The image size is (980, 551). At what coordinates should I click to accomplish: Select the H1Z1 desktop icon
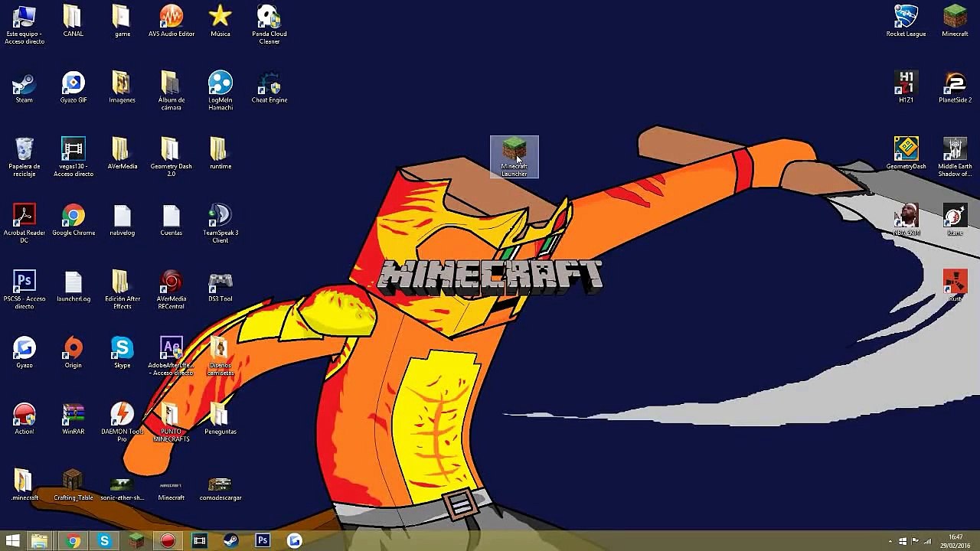pyautogui.click(x=906, y=87)
